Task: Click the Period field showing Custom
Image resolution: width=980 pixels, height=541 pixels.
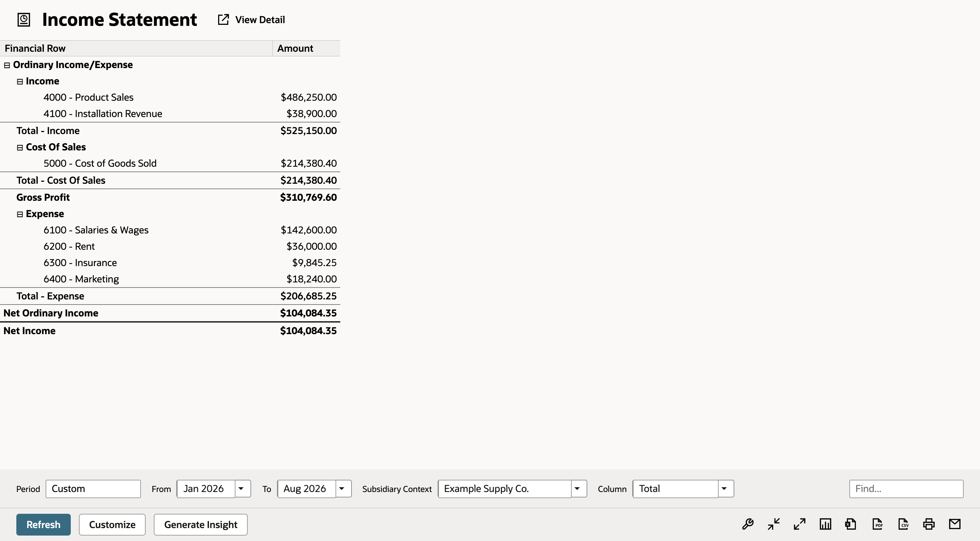Action: 93,489
